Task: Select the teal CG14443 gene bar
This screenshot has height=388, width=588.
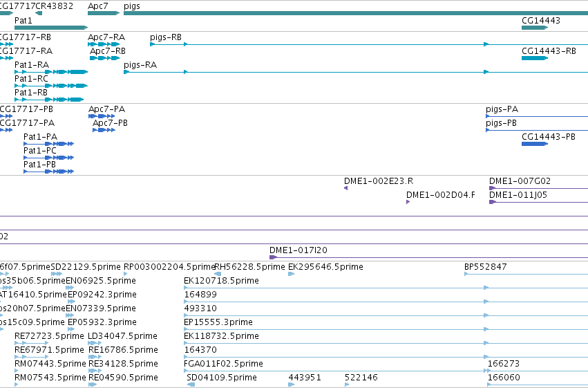Action: 535,28
